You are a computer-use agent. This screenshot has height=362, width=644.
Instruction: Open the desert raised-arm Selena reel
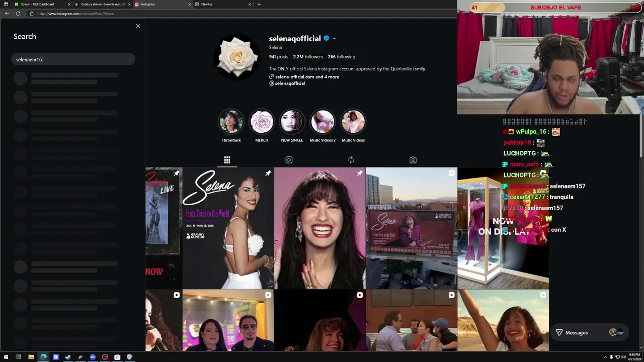[503, 320]
